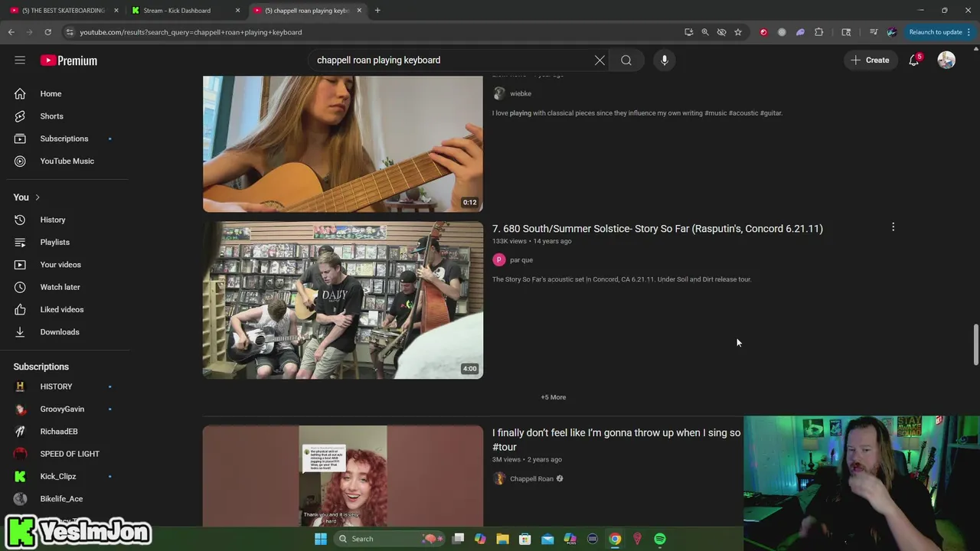Reload the page in Chrome
This screenshot has width=980, height=551.
(x=47, y=32)
